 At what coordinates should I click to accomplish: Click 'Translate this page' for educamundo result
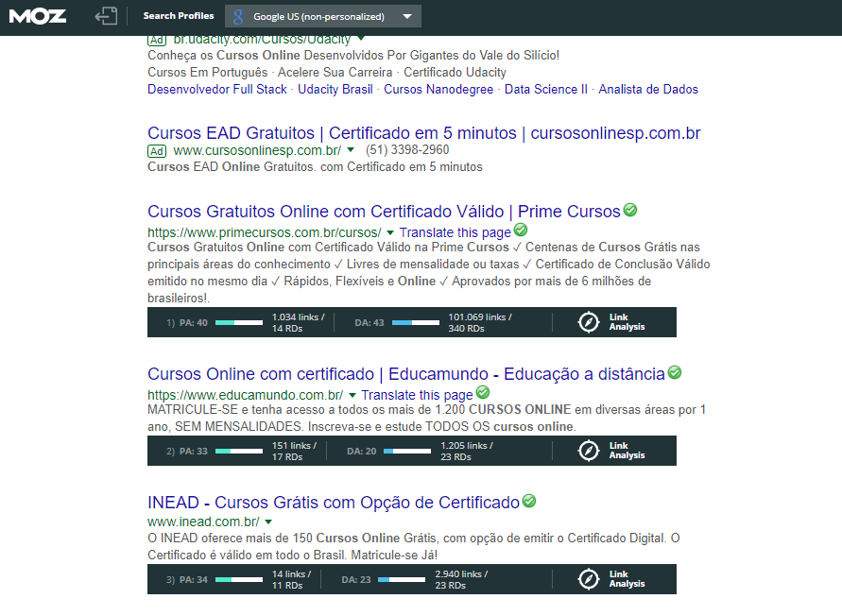pos(417,395)
